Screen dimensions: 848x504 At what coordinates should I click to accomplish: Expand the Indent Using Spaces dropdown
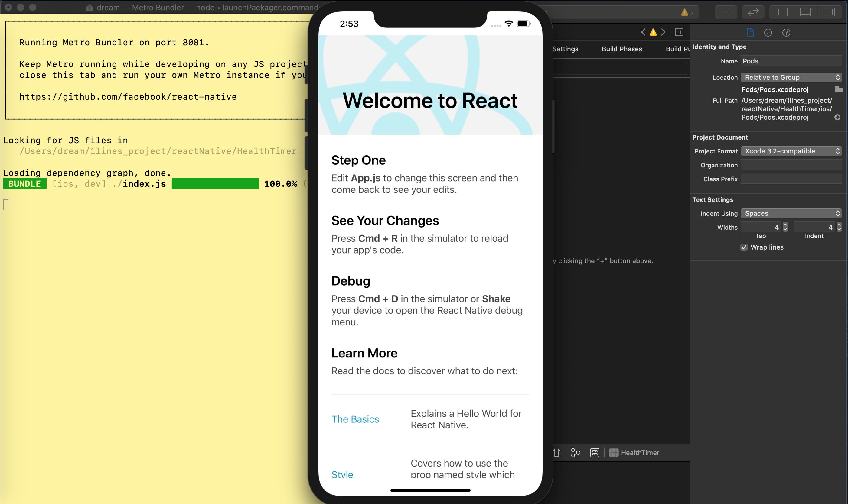(x=791, y=213)
